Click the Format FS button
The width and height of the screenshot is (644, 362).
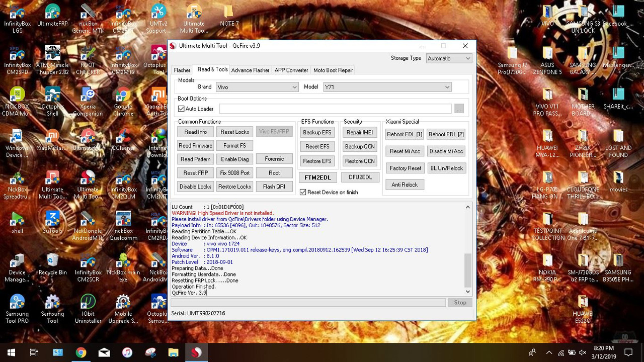coord(234,146)
